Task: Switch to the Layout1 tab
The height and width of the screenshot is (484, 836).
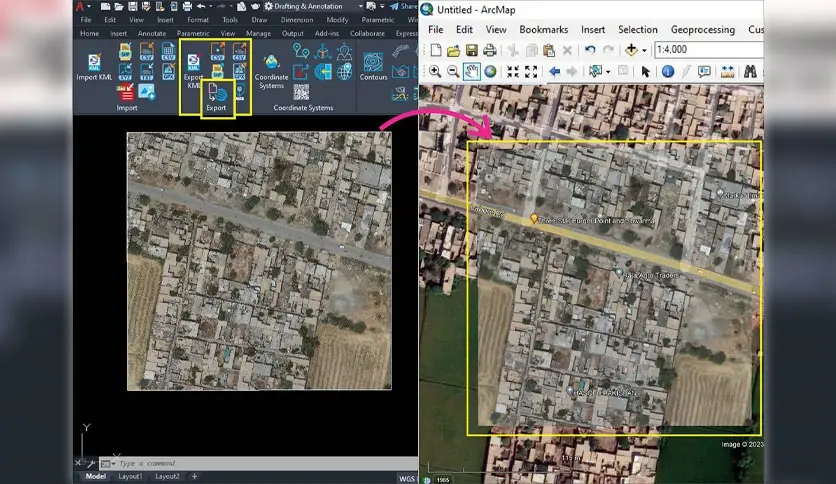Action: coord(130,477)
